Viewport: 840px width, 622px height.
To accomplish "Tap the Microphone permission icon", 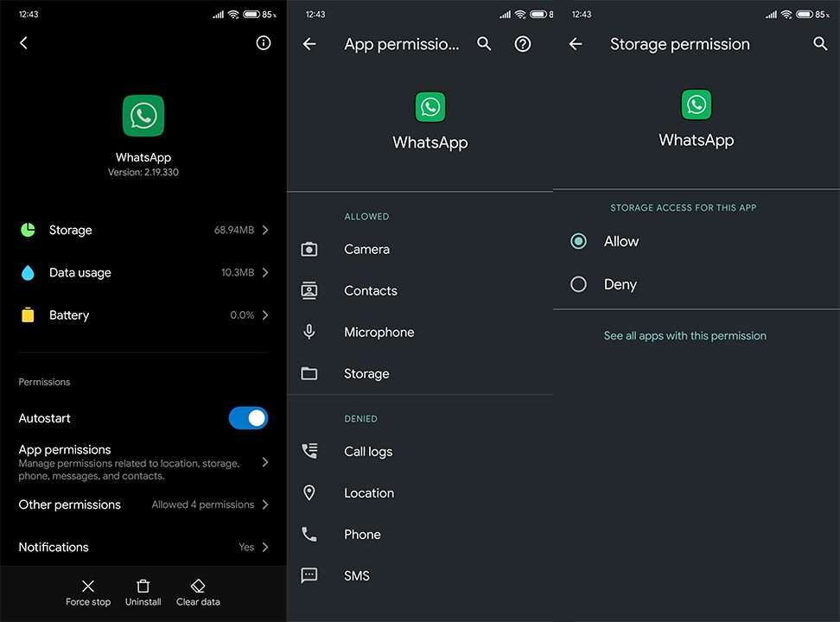I will 309,332.
